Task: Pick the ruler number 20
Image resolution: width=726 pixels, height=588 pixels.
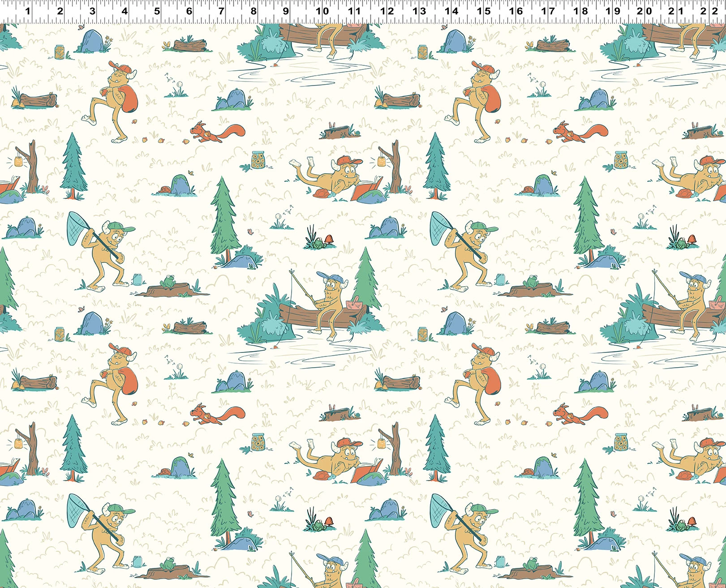Action: point(644,11)
